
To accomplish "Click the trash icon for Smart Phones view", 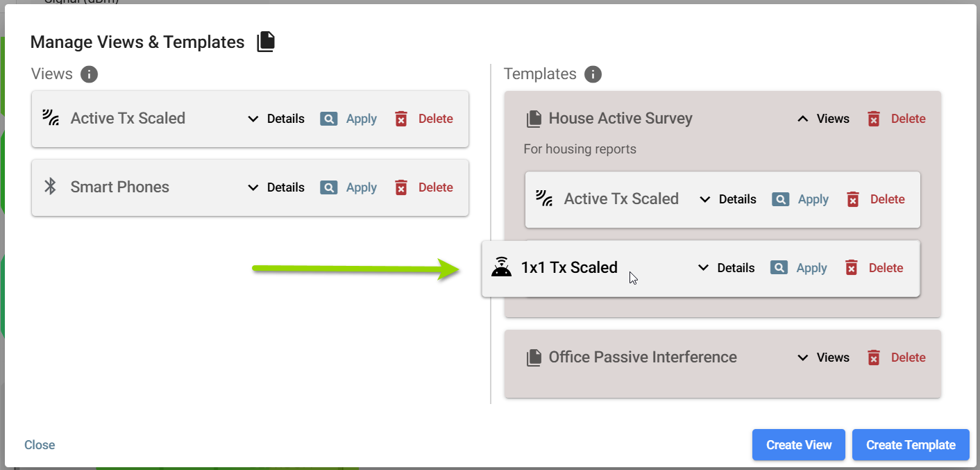I will [x=401, y=187].
